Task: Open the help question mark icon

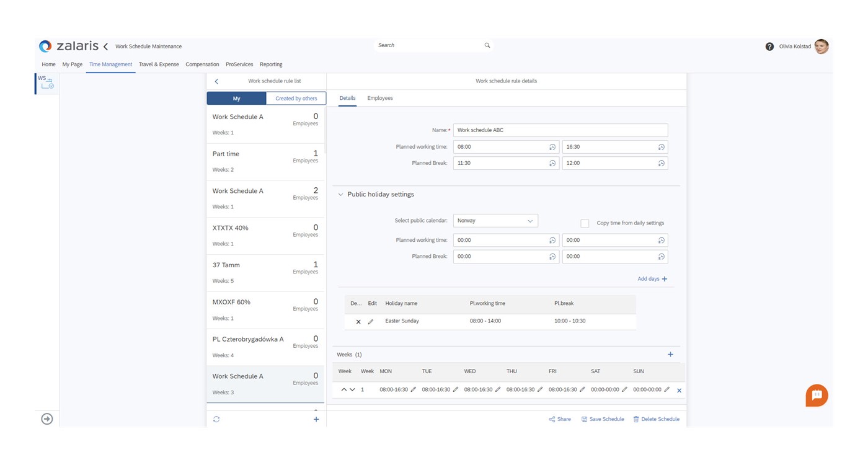Action: [769, 46]
